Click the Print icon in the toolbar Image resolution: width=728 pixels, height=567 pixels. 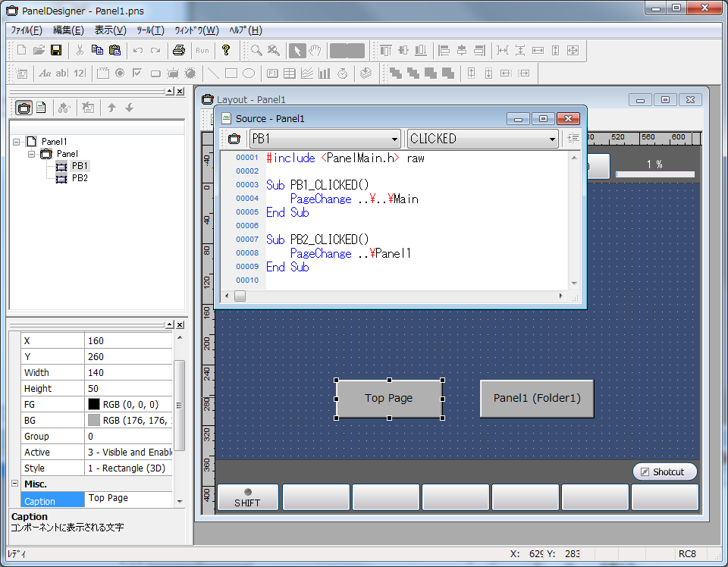178,51
